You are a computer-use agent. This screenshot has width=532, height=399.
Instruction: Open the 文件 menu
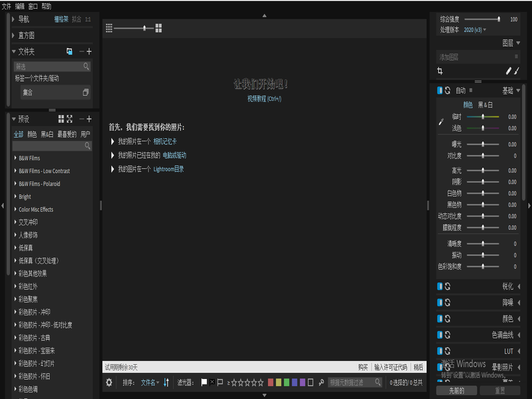click(x=7, y=6)
